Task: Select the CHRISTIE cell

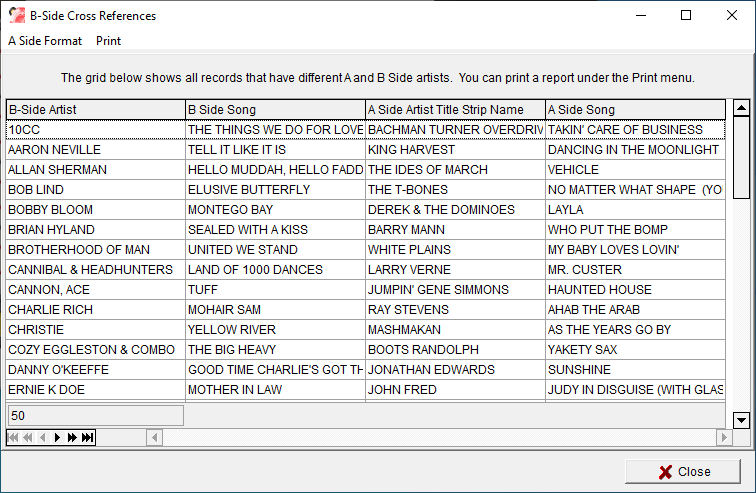Action: tap(95, 330)
